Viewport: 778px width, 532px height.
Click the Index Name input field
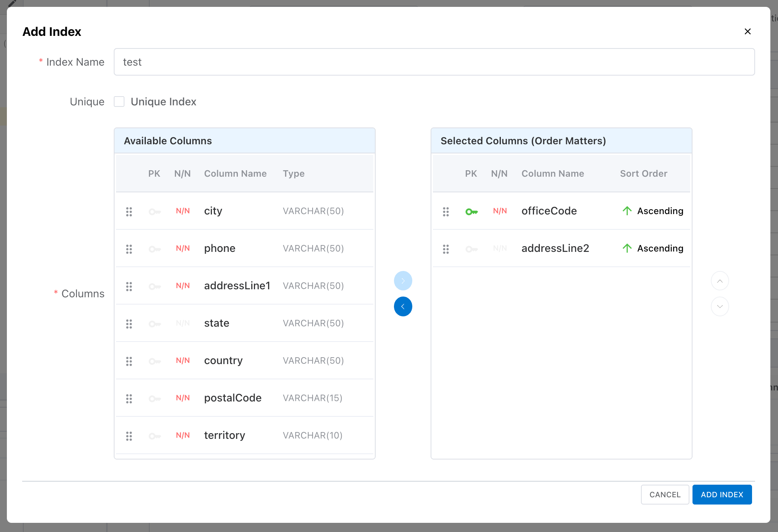(434, 62)
